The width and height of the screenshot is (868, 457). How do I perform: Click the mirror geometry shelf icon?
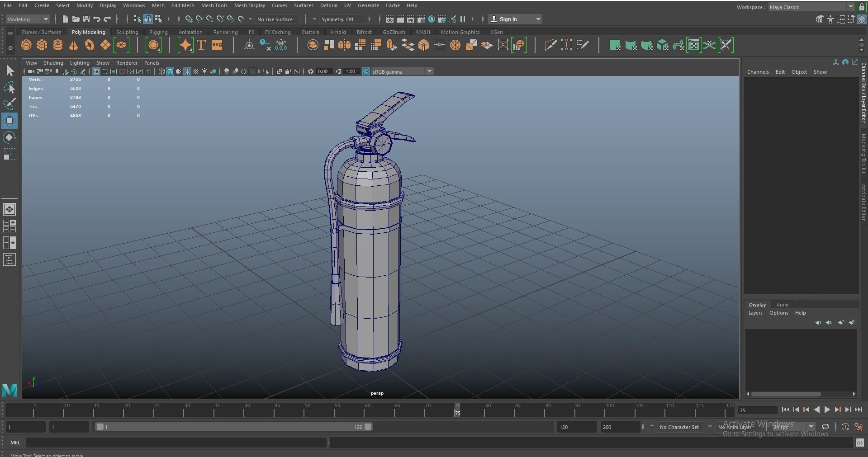[344, 45]
